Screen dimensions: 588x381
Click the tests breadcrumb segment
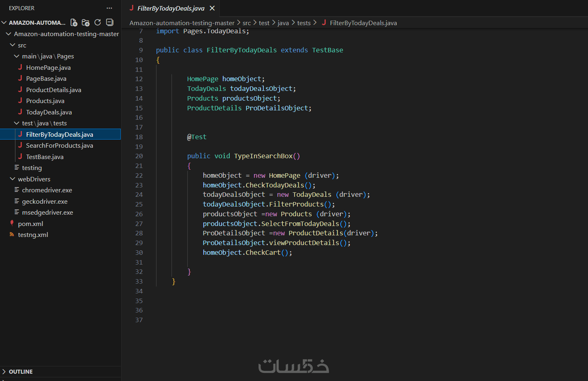point(304,23)
